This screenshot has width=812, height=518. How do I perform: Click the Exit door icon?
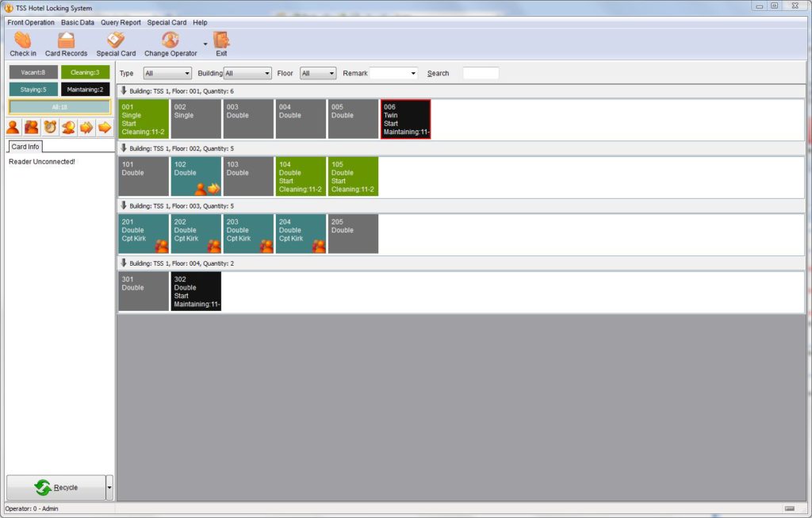(221, 40)
